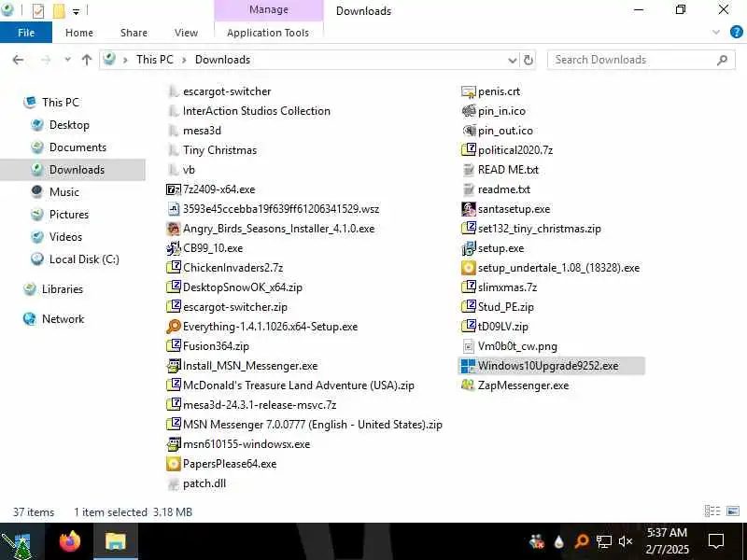Expand the ribbon with the chevron
Image resolution: width=747 pixels, height=560 pixels.
(x=716, y=33)
